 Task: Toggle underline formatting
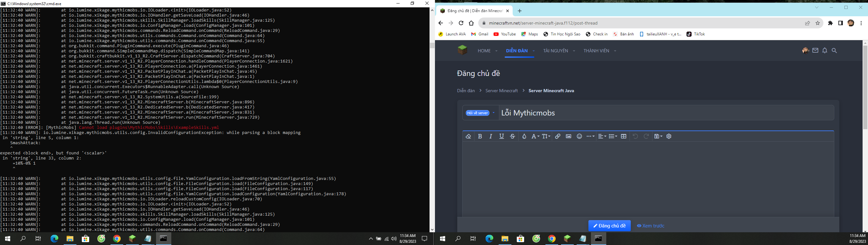coord(502,136)
